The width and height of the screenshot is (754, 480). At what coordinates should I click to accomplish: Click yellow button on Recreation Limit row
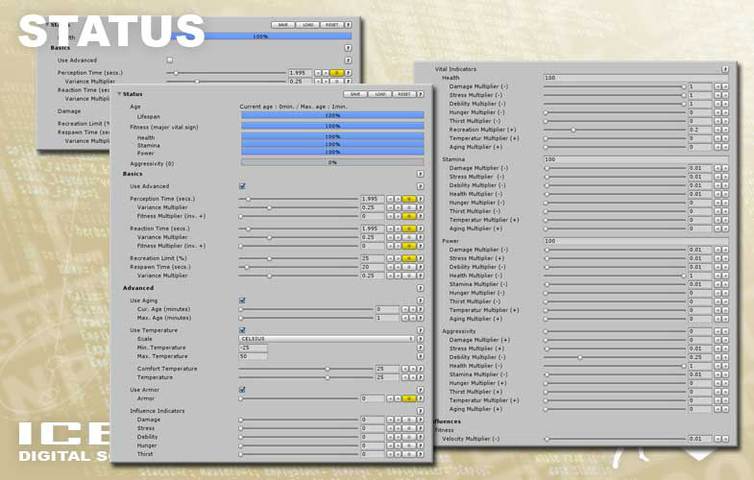point(408,258)
